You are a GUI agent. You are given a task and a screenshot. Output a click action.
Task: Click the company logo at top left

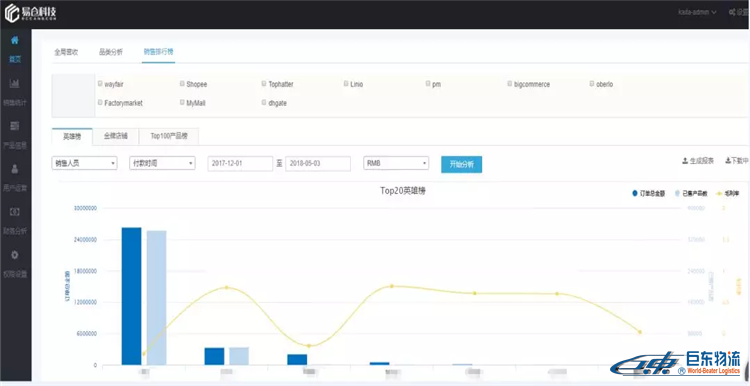(x=31, y=13)
